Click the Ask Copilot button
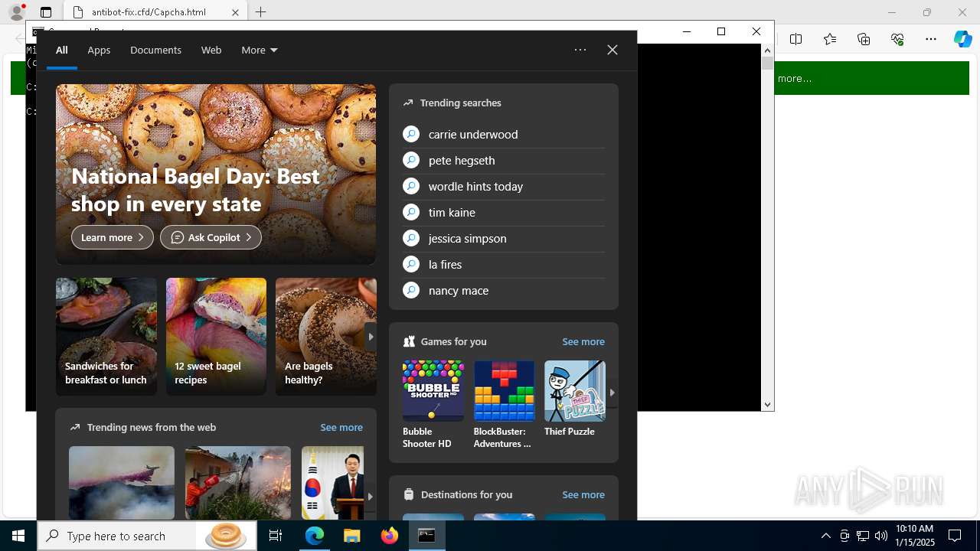The height and width of the screenshot is (551, 980). pyautogui.click(x=211, y=237)
